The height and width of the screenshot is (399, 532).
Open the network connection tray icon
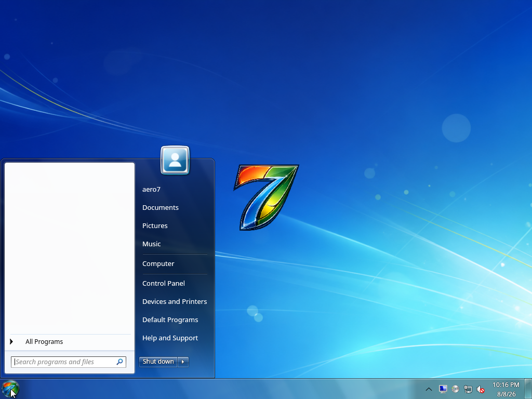coord(468,389)
